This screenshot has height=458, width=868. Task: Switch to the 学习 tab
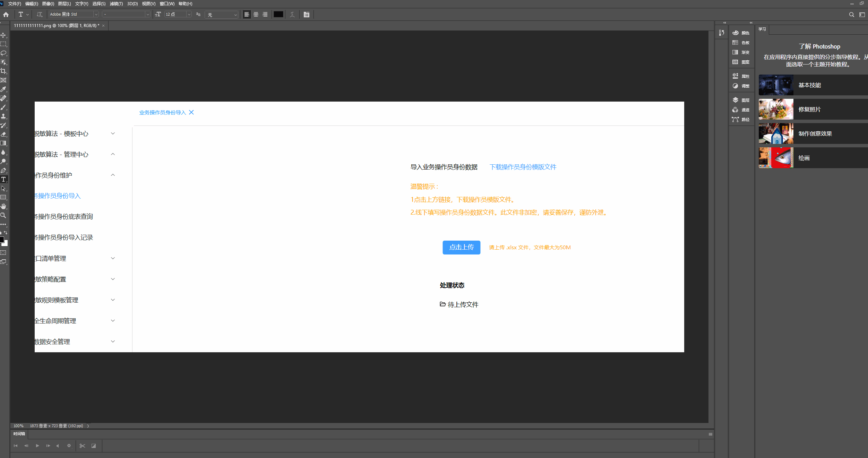click(762, 29)
